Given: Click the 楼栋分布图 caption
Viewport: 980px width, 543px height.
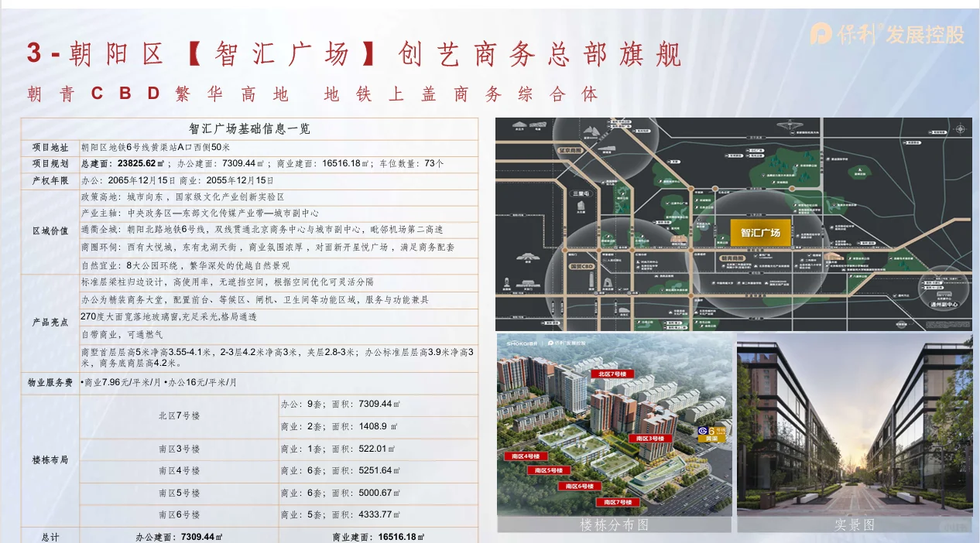Looking at the screenshot, I should coord(615,524).
